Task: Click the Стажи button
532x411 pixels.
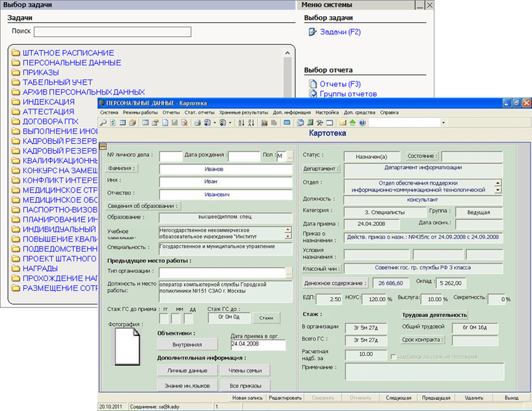Action: coord(267,318)
